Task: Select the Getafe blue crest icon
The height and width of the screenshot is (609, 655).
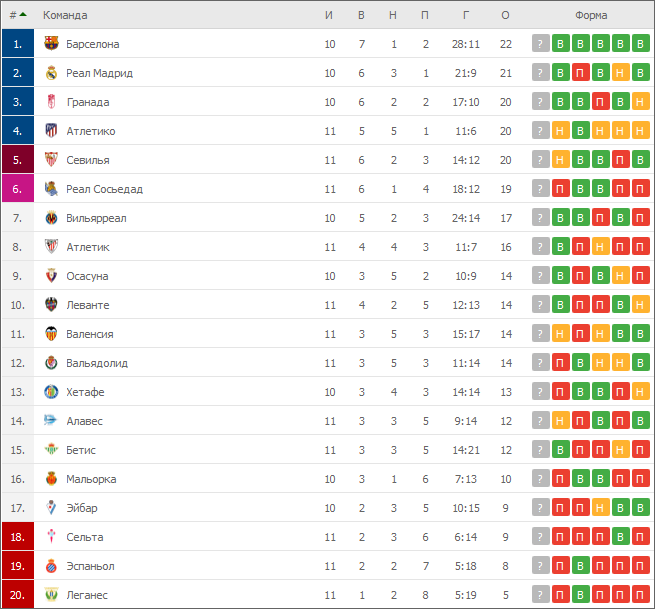Action: tap(51, 391)
